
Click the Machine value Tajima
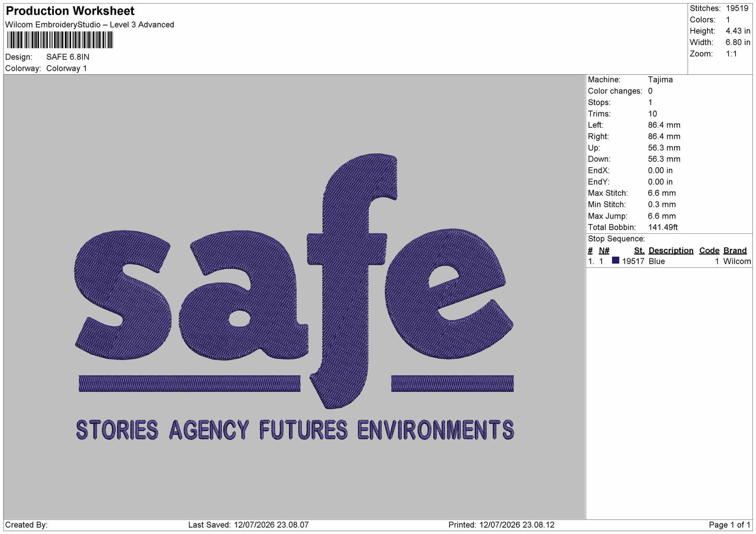pyautogui.click(x=660, y=79)
